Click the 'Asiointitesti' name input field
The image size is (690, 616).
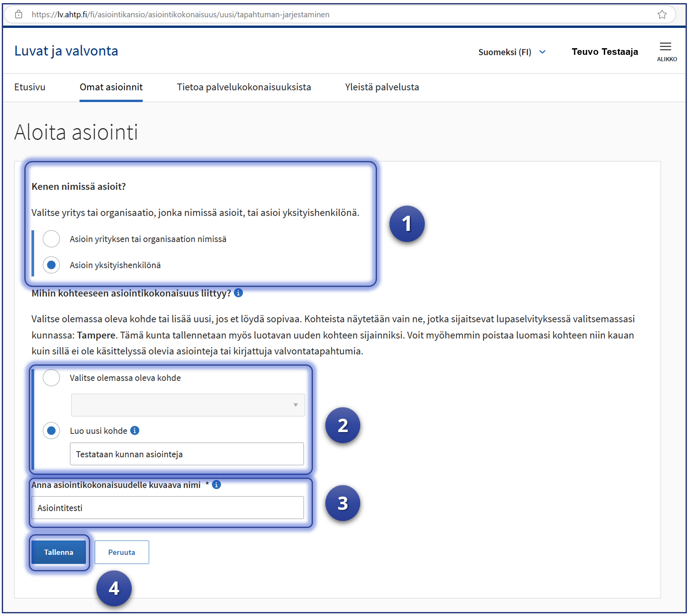pyautogui.click(x=168, y=508)
